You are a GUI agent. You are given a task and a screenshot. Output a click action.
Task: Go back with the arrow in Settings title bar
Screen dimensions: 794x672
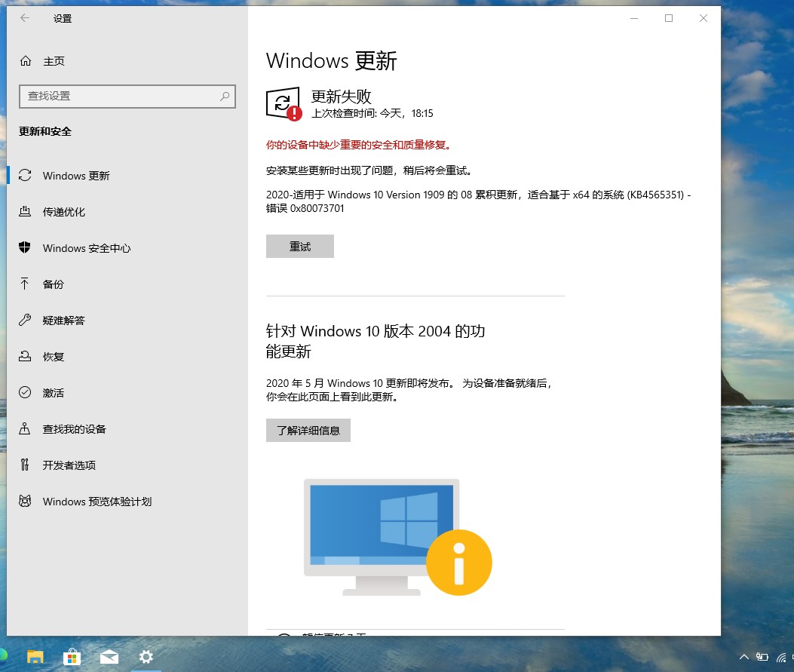(25, 18)
